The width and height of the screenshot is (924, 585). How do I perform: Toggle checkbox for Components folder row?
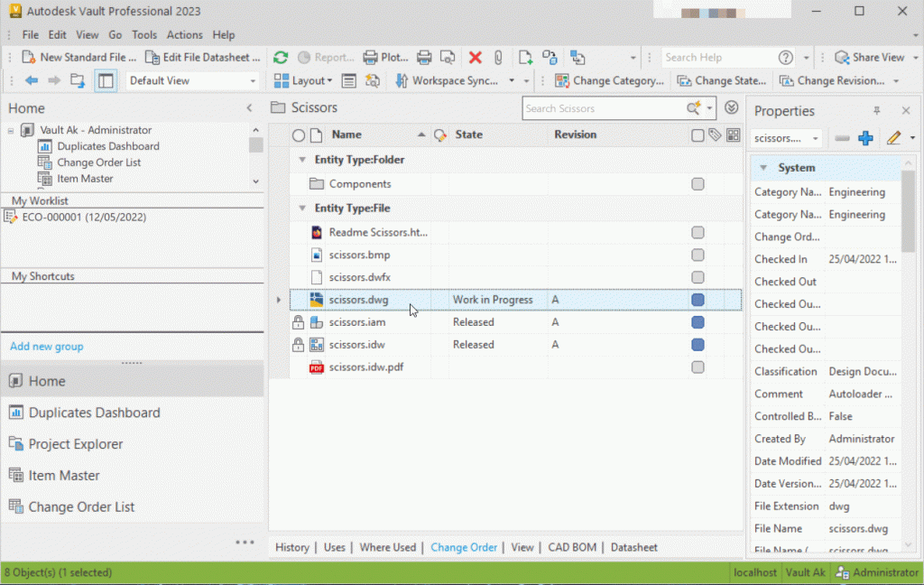click(698, 184)
